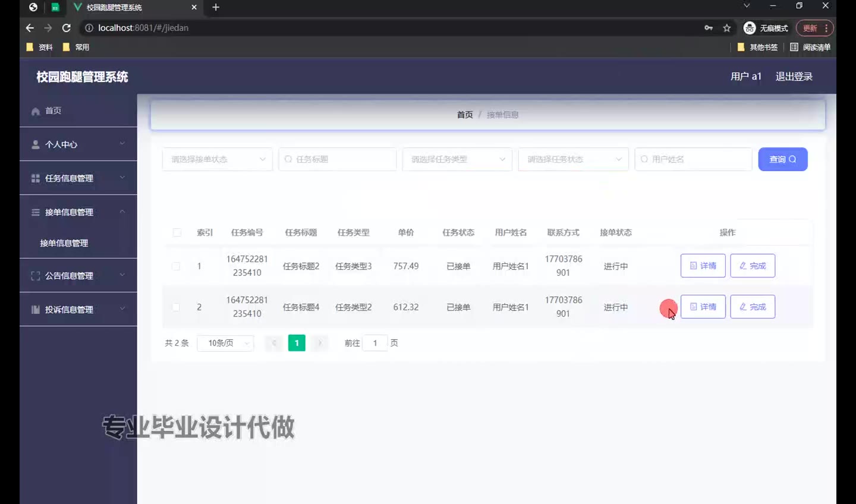Click the 查询 search button
856x504 pixels.
click(x=782, y=159)
